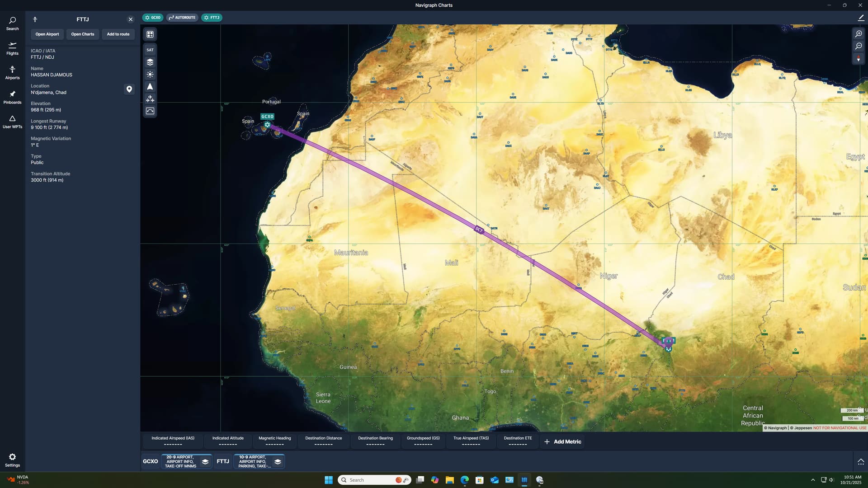Open the map layers menu
The width and height of the screenshot is (868, 488).
[x=150, y=62]
